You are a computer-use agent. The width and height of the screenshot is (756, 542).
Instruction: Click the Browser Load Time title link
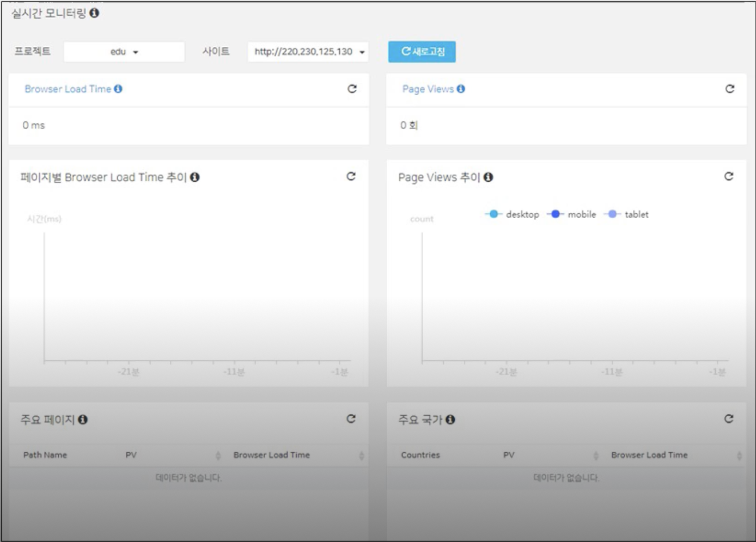68,89
